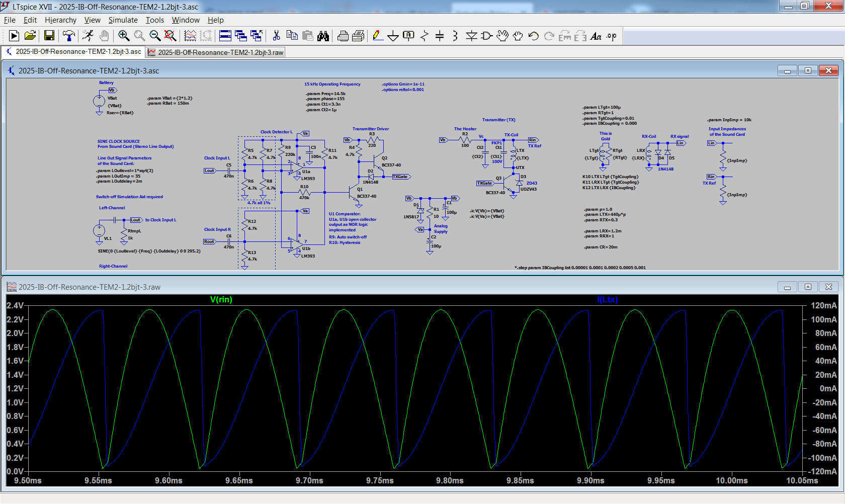Add a text comment with the Aa icon
This screenshot has width=845, height=504.
pyautogui.click(x=597, y=36)
